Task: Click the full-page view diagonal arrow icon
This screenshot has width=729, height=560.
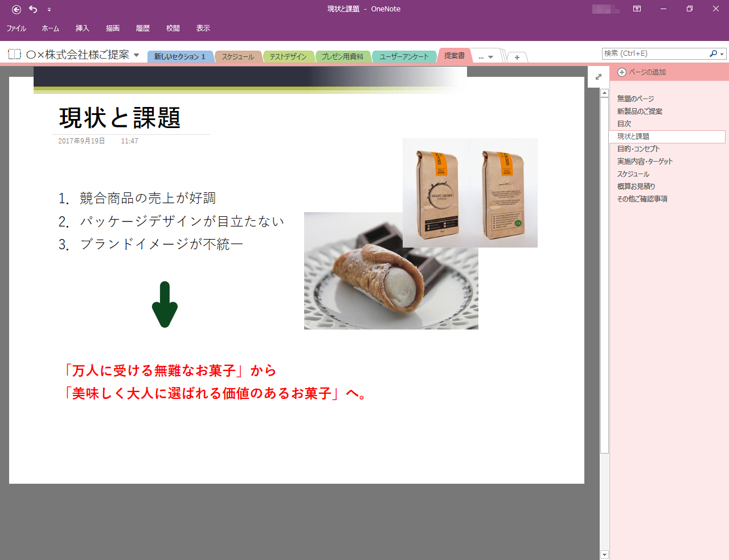Action: [598, 76]
